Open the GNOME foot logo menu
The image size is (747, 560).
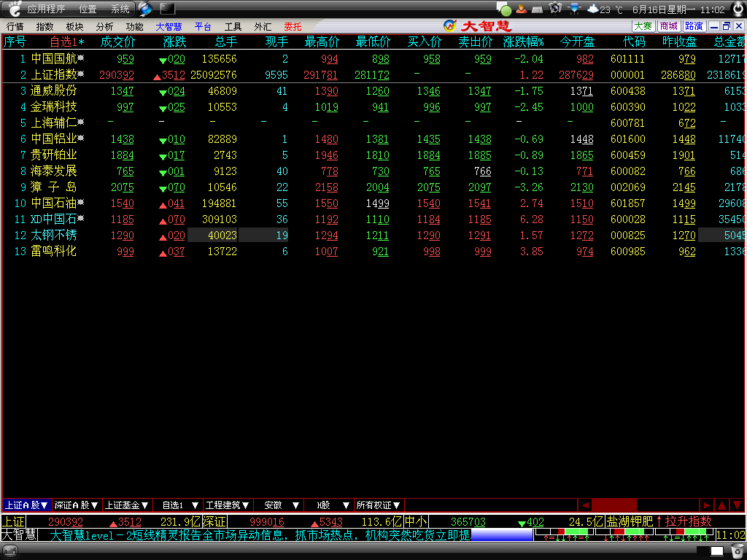click(x=15, y=8)
